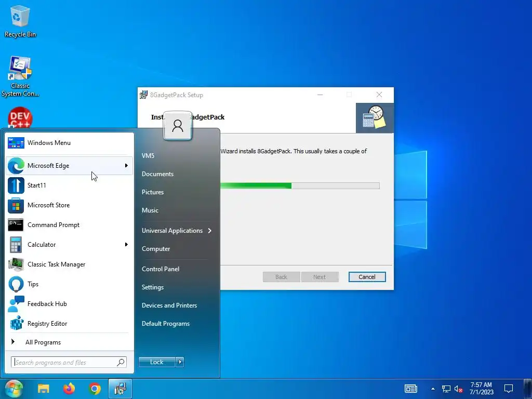This screenshot has width=532, height=399.
Task: Launch Microsoft Edge from start menu
Action: 69,166
